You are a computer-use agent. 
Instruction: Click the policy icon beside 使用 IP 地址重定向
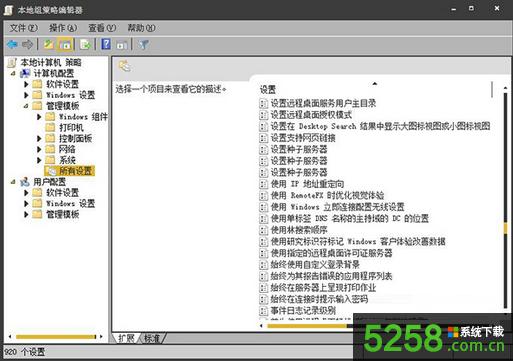pyautogui.click(x=264, y=184)
